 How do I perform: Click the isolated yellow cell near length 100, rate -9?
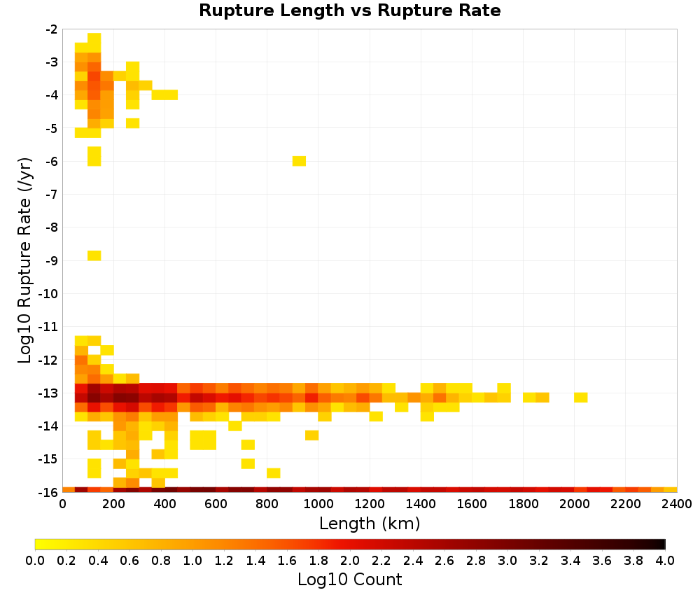tap(94, 255)
